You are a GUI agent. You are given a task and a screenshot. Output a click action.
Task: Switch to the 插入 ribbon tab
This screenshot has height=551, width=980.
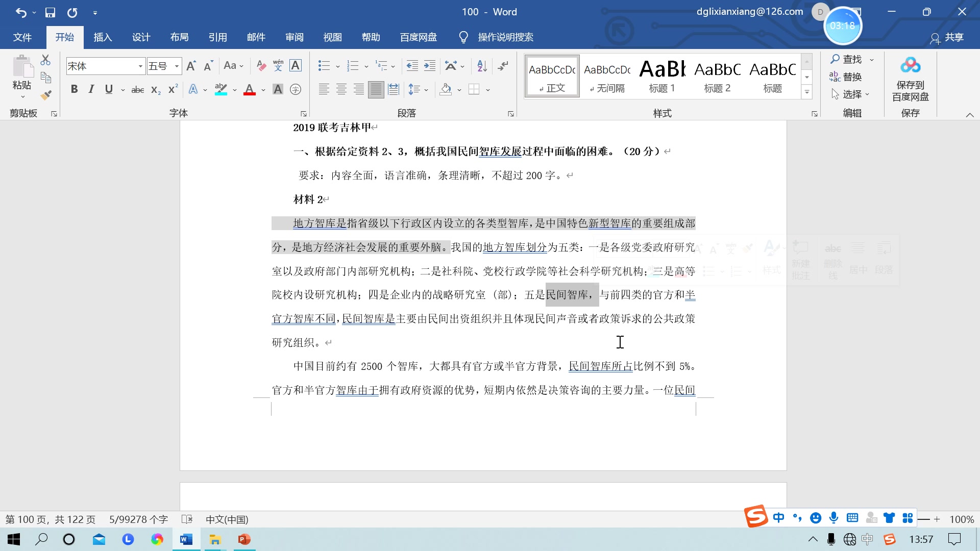103,37
